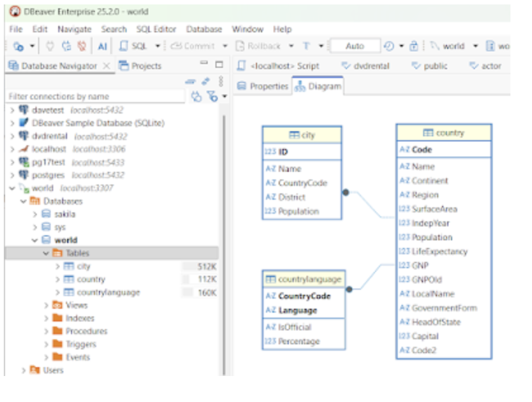
Task: Expand the dvdrental connection node
Action: pos(13,136)
